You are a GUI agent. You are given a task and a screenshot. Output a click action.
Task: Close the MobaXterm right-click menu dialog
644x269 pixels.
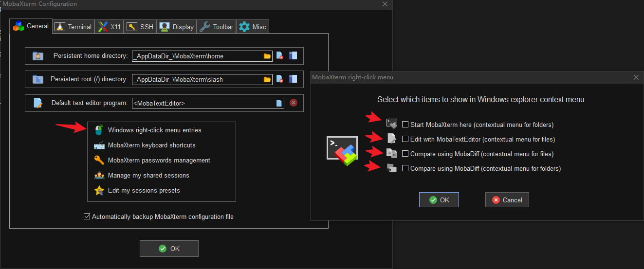point(636,77)
